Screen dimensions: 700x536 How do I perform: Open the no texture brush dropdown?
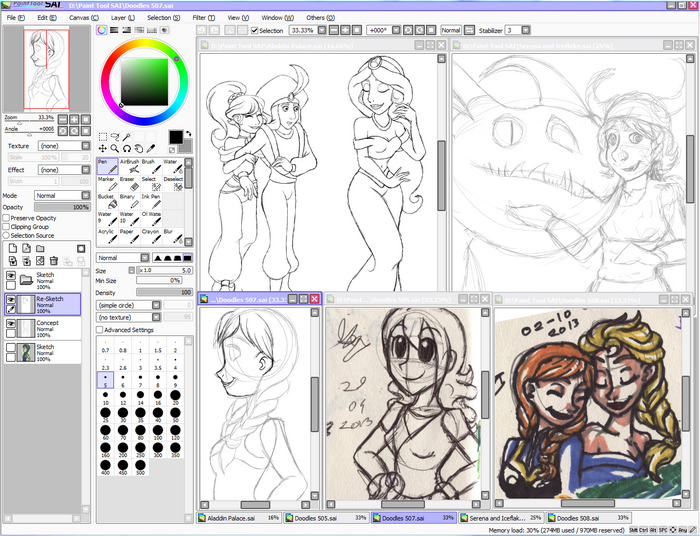coord(128,317)
